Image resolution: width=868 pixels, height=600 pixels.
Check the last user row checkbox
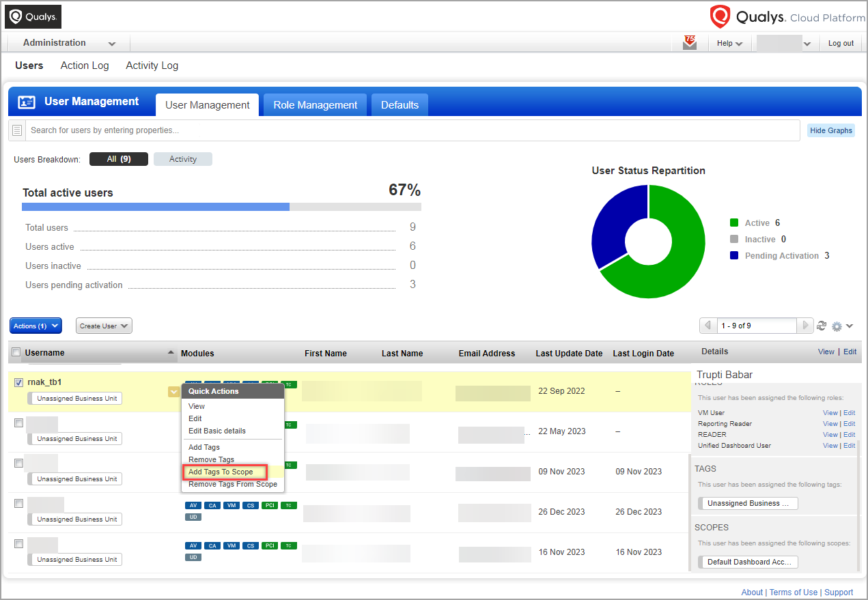click(19, 544)
